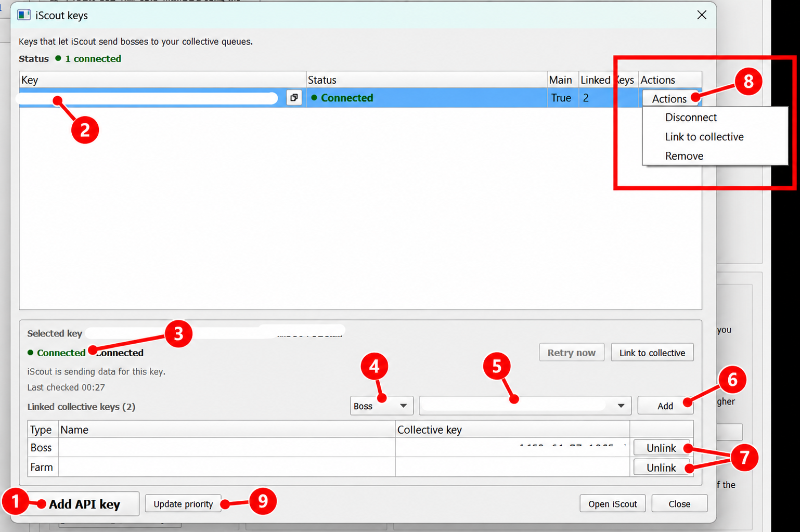800x532 pixels.
Task: Expand the collective key combo box
Action: 525,406
